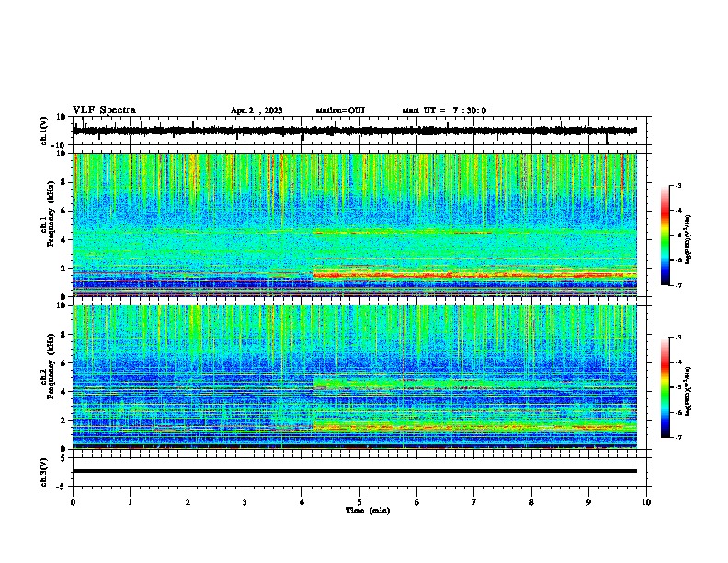Screen dimensions: 728x563
Task: Click the "-10" tick on ch.1(V) axis
Action: click(60, 145)
